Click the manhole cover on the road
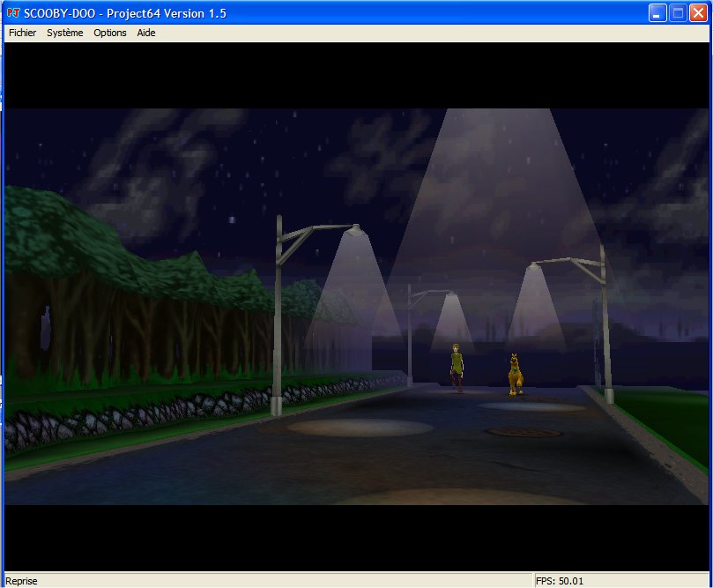 523,432
